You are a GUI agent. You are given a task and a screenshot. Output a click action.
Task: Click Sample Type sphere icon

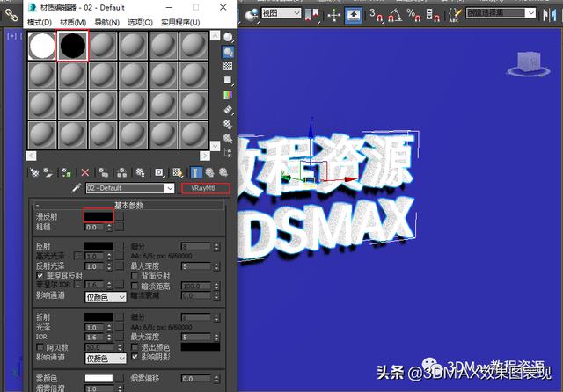point(228,37)
